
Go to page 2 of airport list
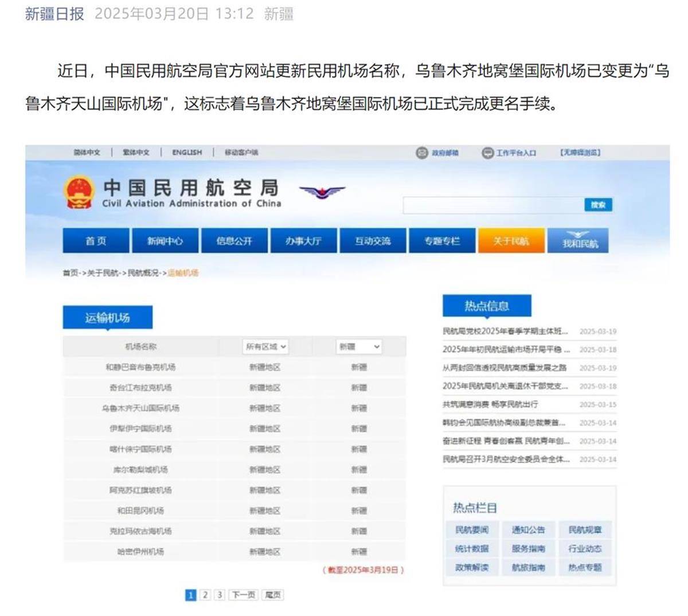click(205, 595)
